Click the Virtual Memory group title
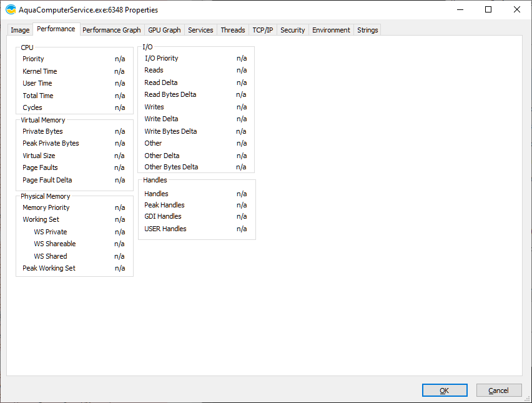Screen dimensions: 532x403 coord(43,120)
